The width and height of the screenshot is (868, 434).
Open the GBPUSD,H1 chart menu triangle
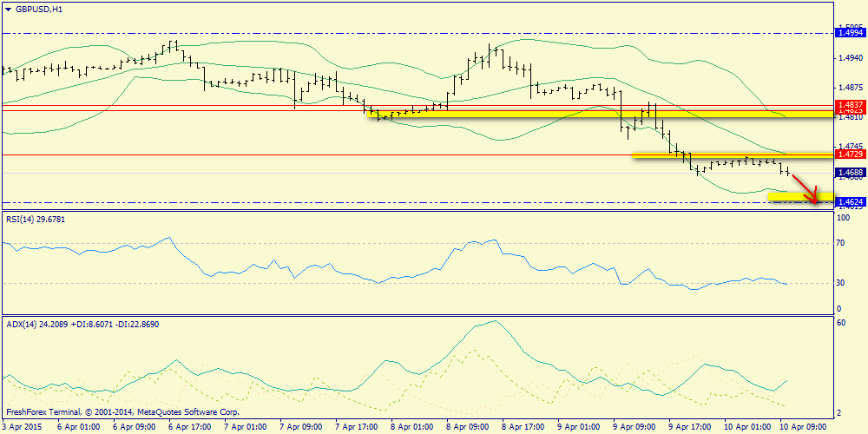point(9,10)
